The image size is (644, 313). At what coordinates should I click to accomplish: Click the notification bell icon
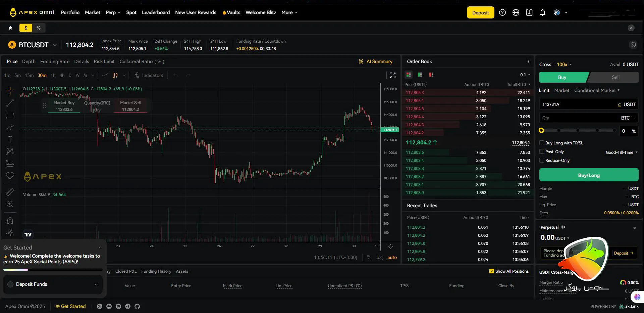(x=542, y=12)
